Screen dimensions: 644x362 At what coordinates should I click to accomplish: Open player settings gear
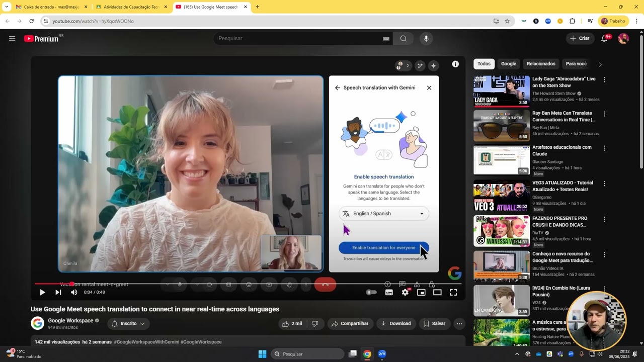(405, 292)
